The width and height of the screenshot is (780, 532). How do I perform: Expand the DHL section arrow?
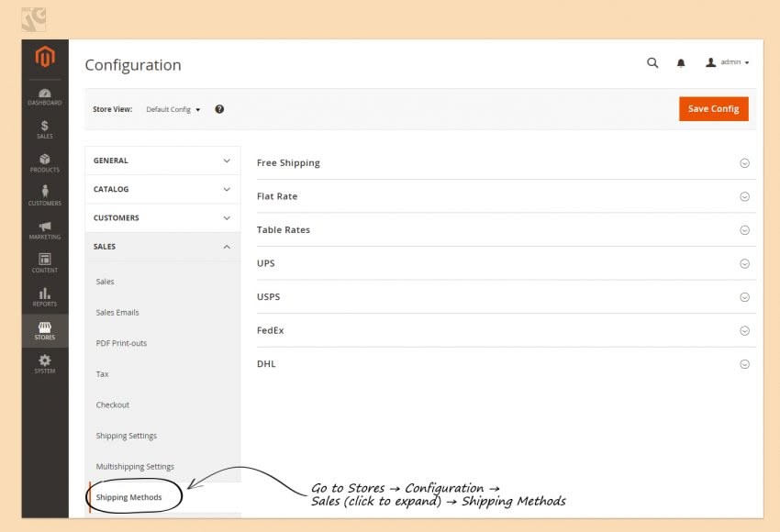(744, 364)
